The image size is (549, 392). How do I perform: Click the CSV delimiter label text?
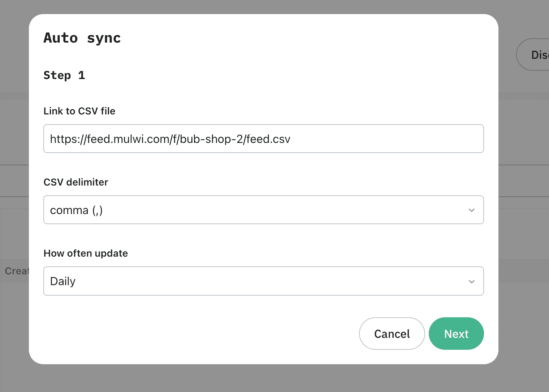coord(75,182)
